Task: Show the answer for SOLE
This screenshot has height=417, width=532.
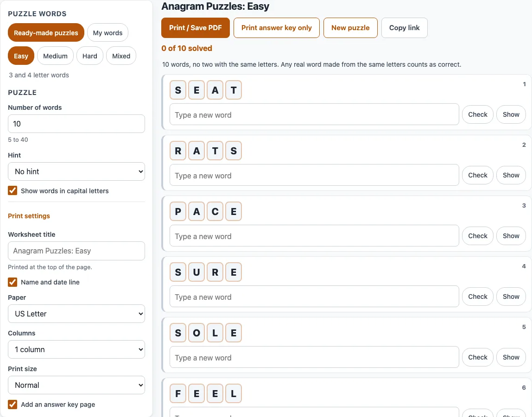Action: [x=511, y=357]
